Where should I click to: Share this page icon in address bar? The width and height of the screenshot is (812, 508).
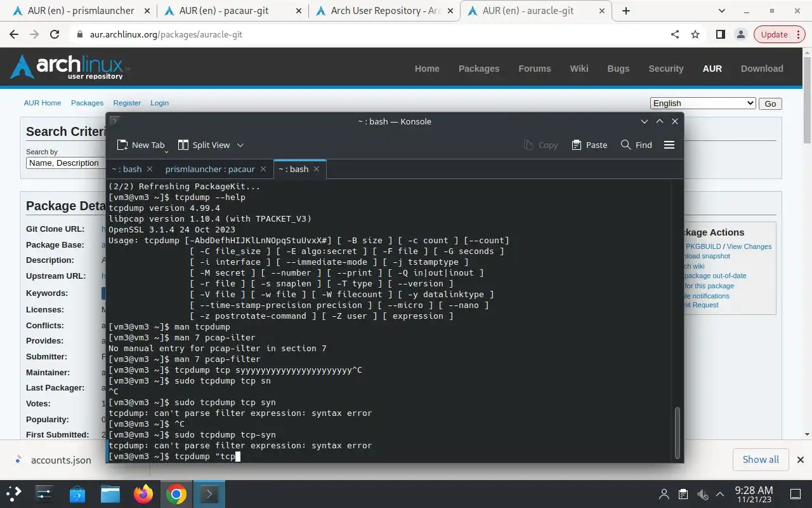pos(675,34)
